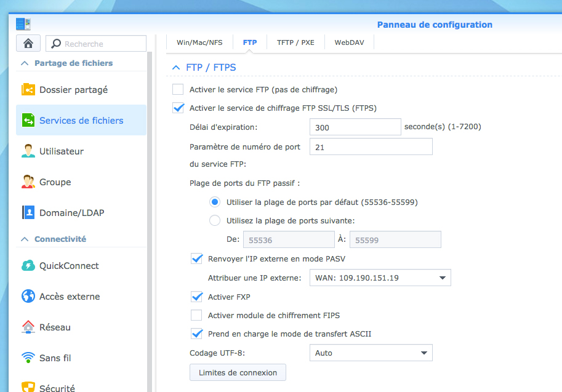Select the custom passive port range option
This screenshot has width=562, height=392.
215,220
